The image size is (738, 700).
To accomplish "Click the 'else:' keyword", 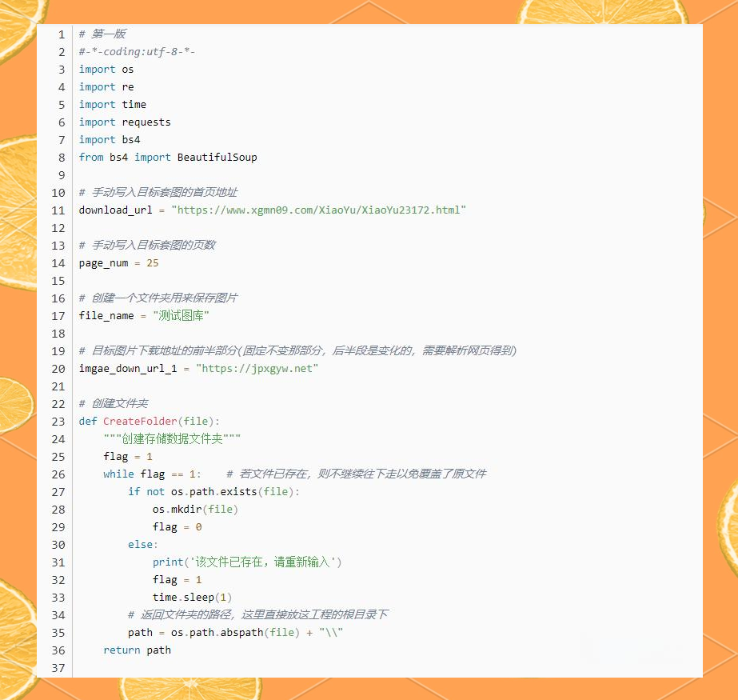I will (143, 545).
